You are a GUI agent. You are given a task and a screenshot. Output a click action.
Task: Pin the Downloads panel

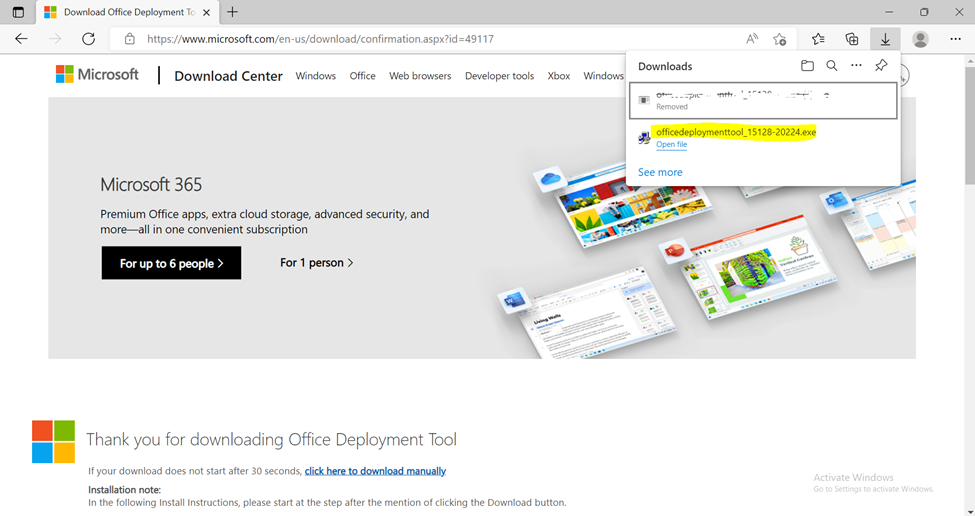click(881, 65)
